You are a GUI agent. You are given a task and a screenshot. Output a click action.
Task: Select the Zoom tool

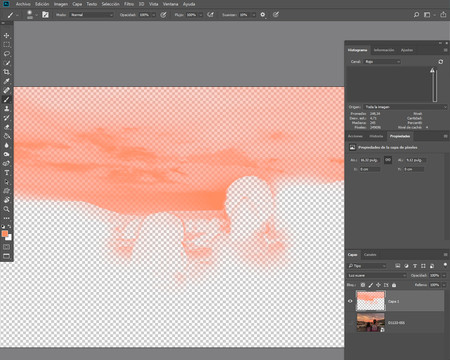(x=6, y=209)
